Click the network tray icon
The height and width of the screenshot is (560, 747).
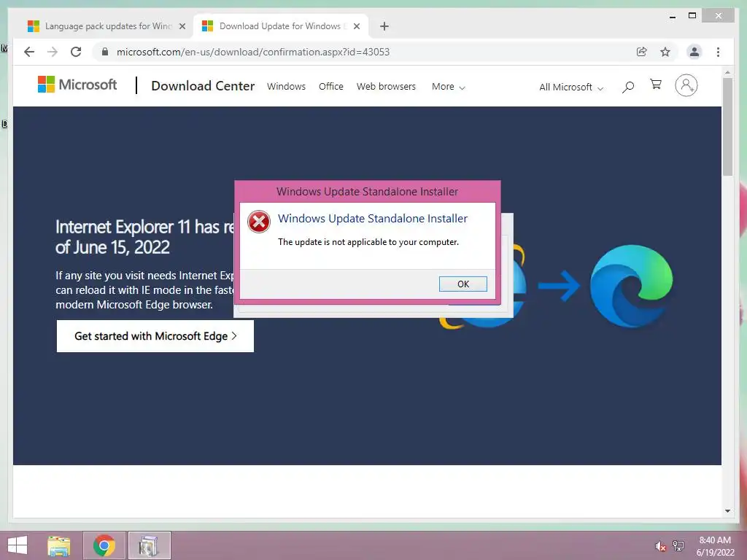[678, 546]
